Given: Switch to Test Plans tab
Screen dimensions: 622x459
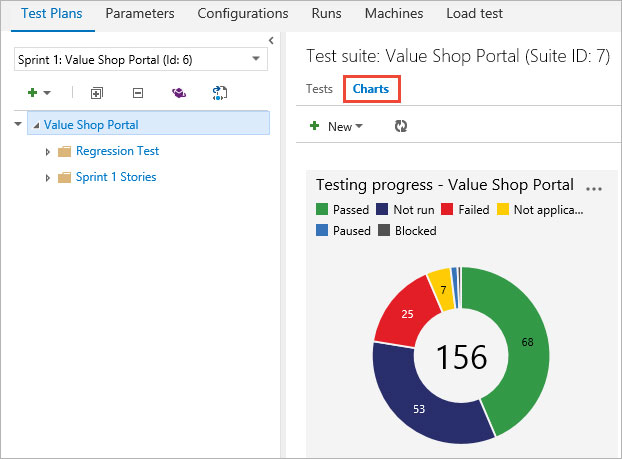Looking at the screenshot, I should pyautogui.click(x=52, y=13).
